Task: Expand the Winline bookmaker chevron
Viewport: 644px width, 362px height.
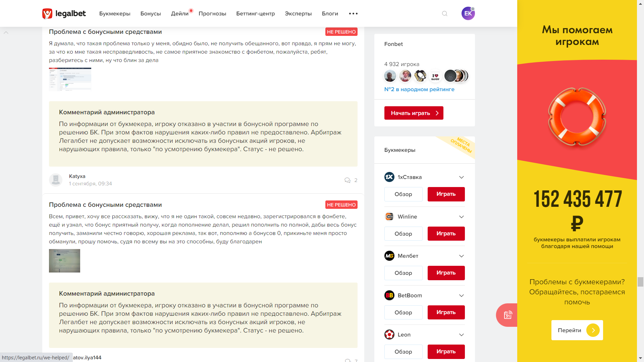Action: [462, 217]
